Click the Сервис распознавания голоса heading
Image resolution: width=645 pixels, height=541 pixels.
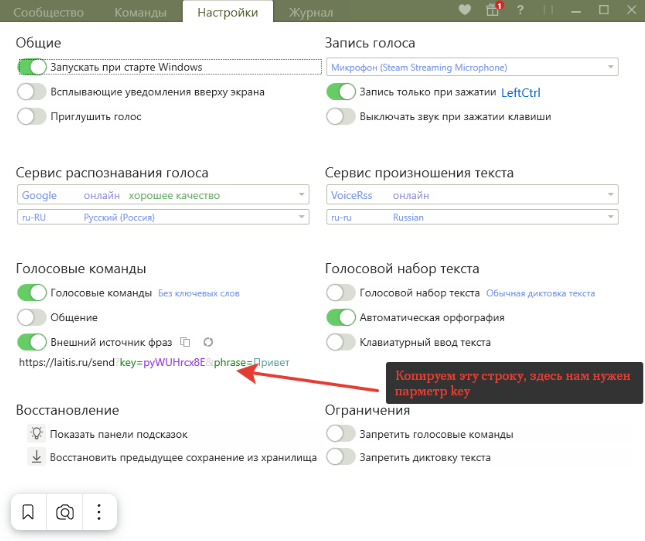point(112,173)
